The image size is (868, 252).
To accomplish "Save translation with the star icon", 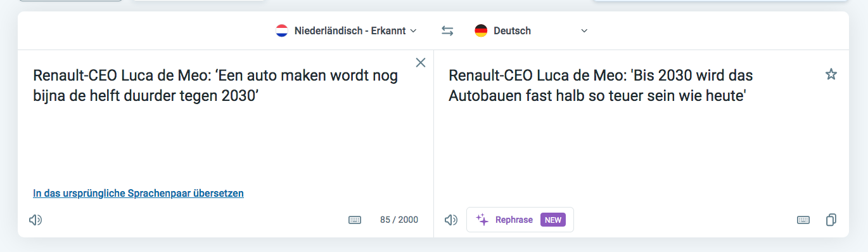I will pos(831,74).
